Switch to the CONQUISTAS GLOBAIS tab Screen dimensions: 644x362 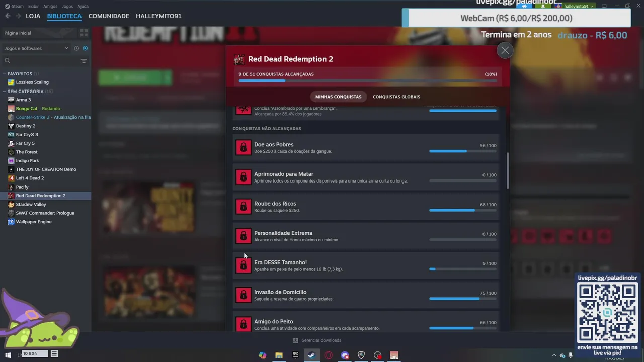tap(396, 97)
